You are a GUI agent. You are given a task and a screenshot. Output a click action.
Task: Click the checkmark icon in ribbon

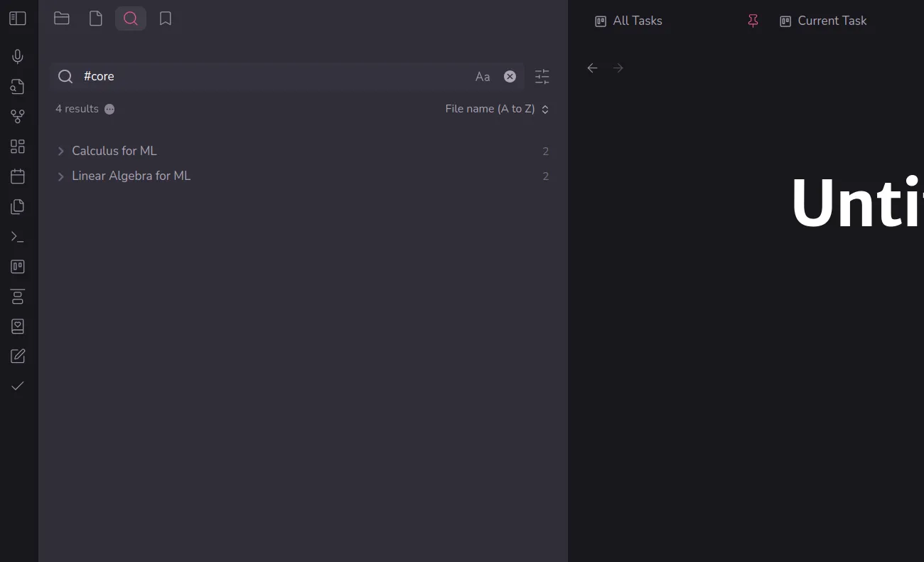18,386
